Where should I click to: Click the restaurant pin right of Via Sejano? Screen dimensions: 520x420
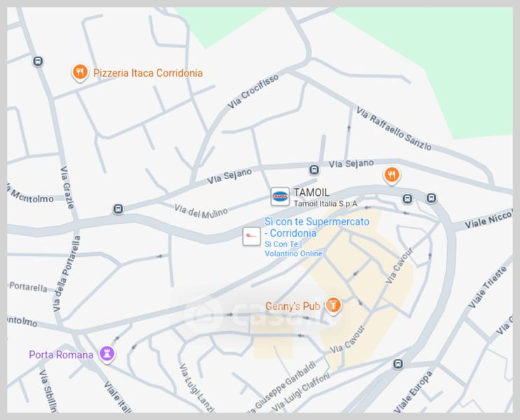(392, 175)
